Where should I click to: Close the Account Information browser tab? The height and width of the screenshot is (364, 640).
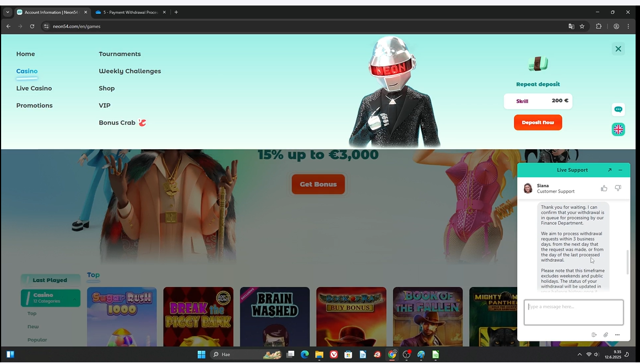click(85, 12)
